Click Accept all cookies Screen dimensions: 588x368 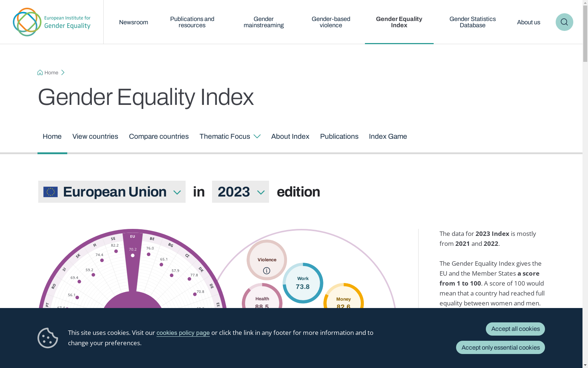(515, 329)
